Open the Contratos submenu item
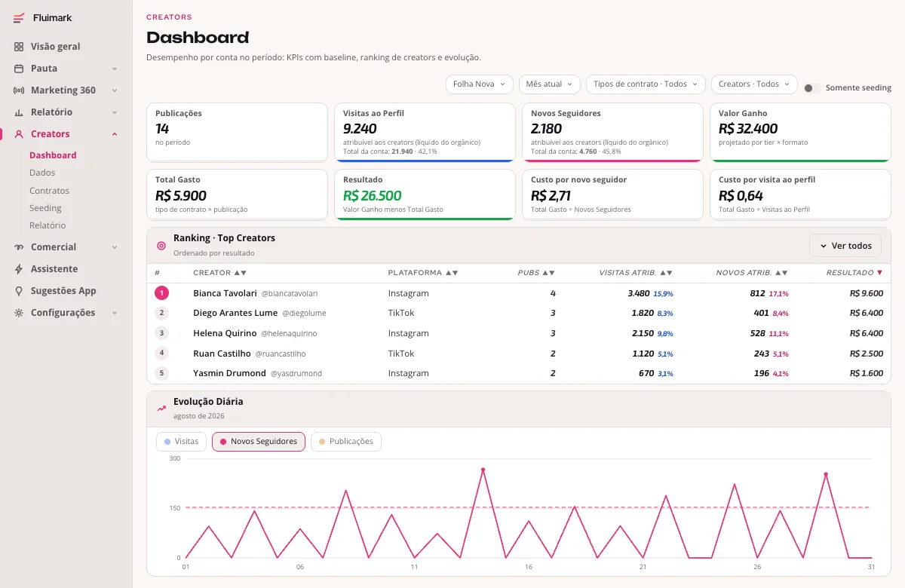The image size is (905, 588). 49,191
